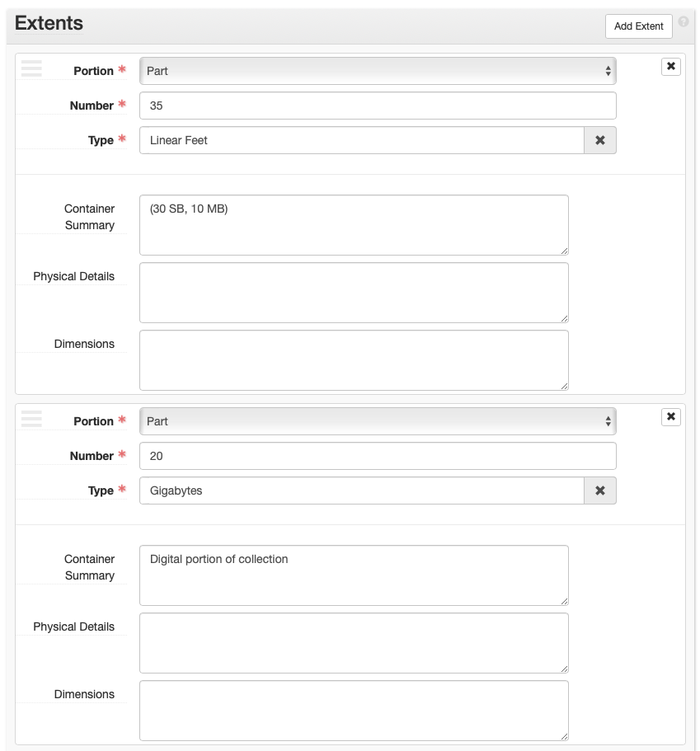Click the Type field showing Linear Feet
The height and width of the screenshot is (751, 700).
click(x=361, y=140)
